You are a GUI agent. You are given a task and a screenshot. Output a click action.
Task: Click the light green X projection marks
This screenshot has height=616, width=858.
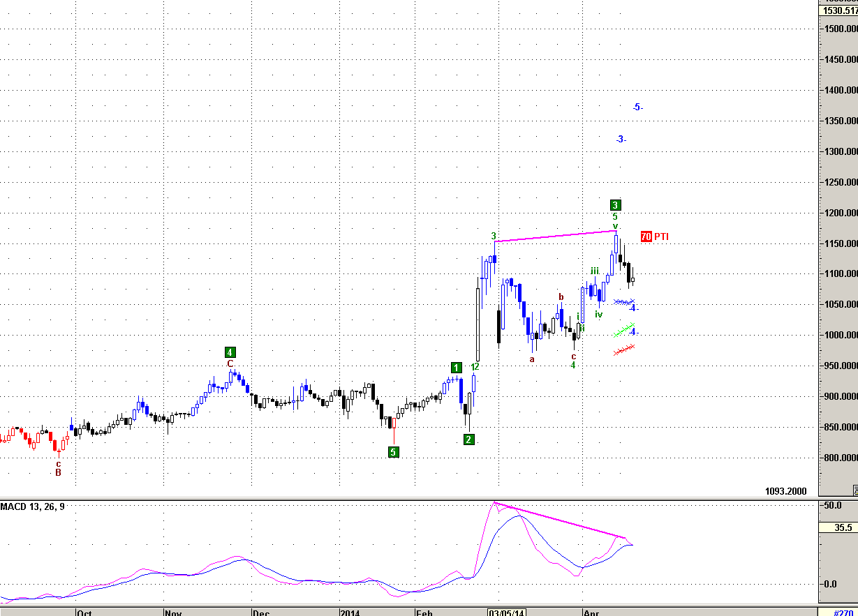pos(623,331)
